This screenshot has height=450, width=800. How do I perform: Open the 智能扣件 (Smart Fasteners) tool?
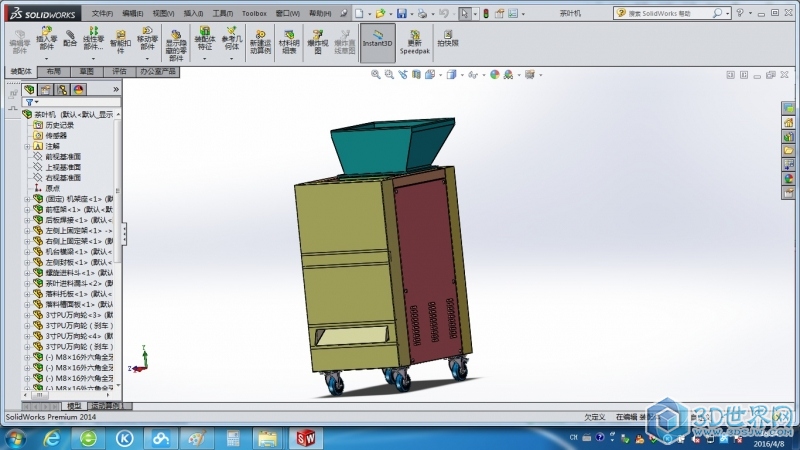tap(119, 40)
